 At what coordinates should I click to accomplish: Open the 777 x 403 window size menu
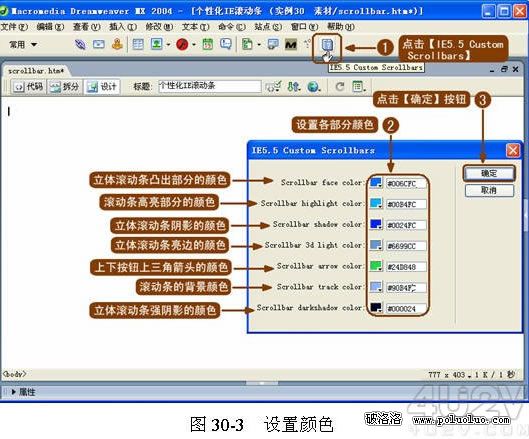click(449, 375)
